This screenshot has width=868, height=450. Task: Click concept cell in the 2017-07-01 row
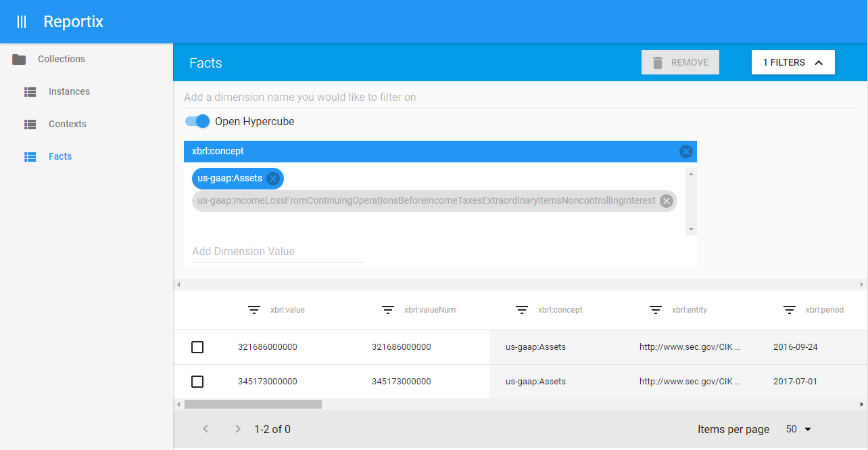[x=535, y=382]
